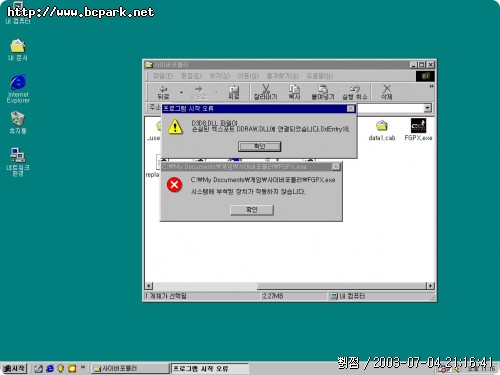The width and height of the screenshot is (500, 375).
Task: Click the 복사 copy toolbar icon
Action: [294, 92]
